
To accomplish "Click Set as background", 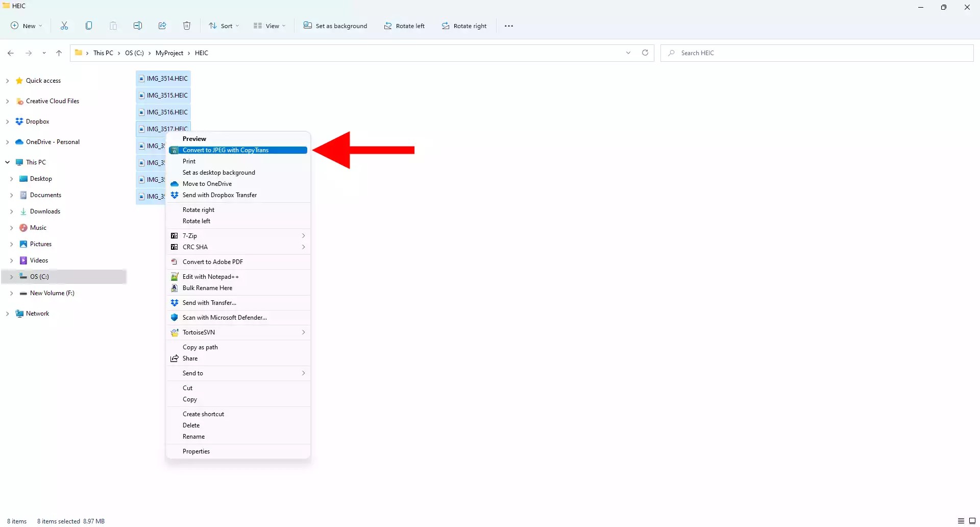I will [335, 26].
